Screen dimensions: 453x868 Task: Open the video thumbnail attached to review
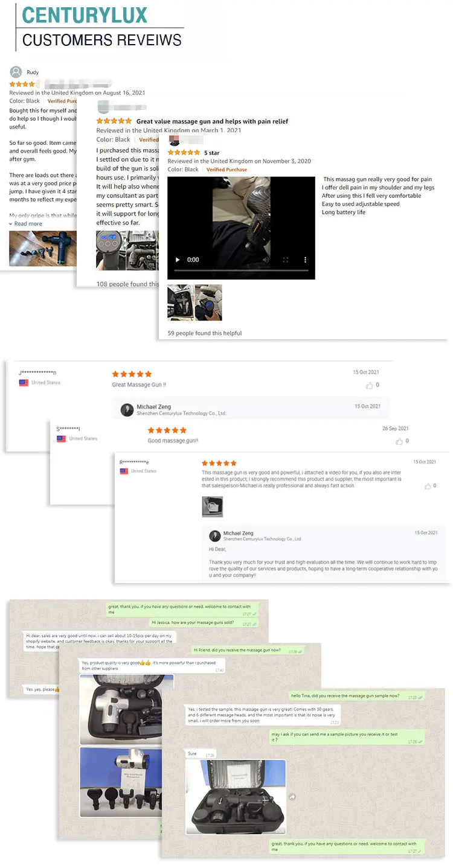pos(213,506)
